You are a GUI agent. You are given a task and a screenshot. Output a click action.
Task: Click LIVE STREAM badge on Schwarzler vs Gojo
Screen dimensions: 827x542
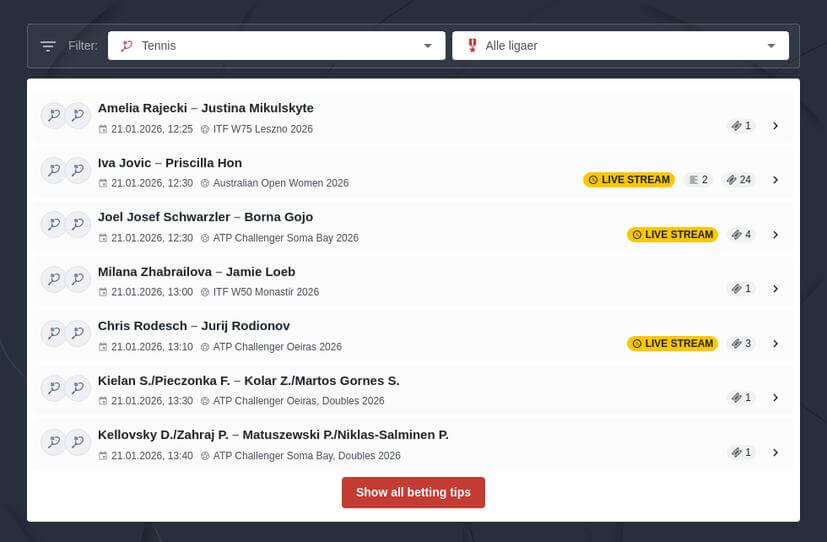672,235
